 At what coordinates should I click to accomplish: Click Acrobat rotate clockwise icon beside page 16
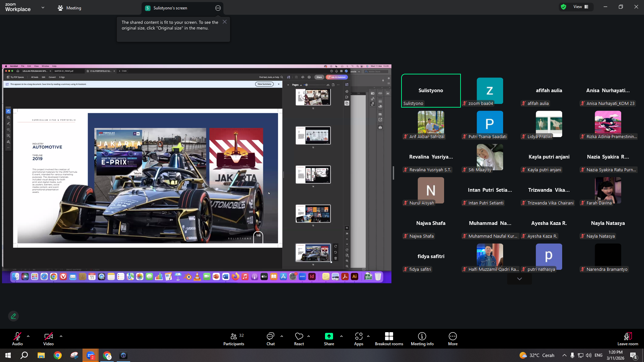click(335, 246)
